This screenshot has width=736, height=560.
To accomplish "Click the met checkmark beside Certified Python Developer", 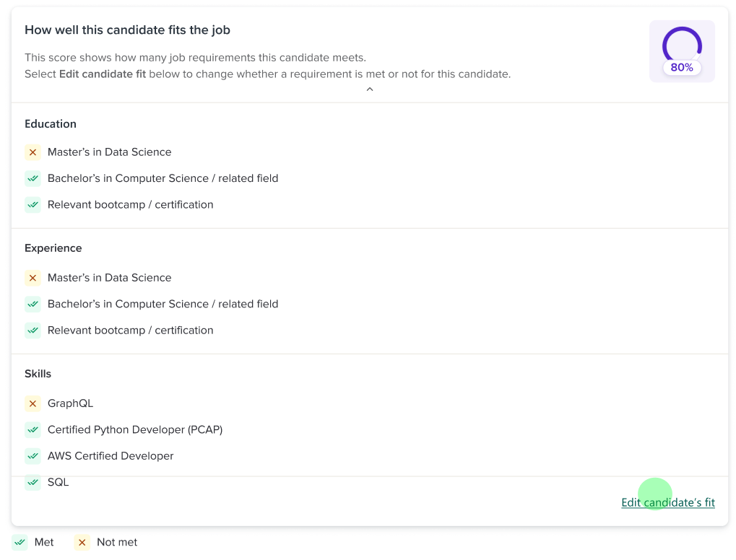I will 33,430.
